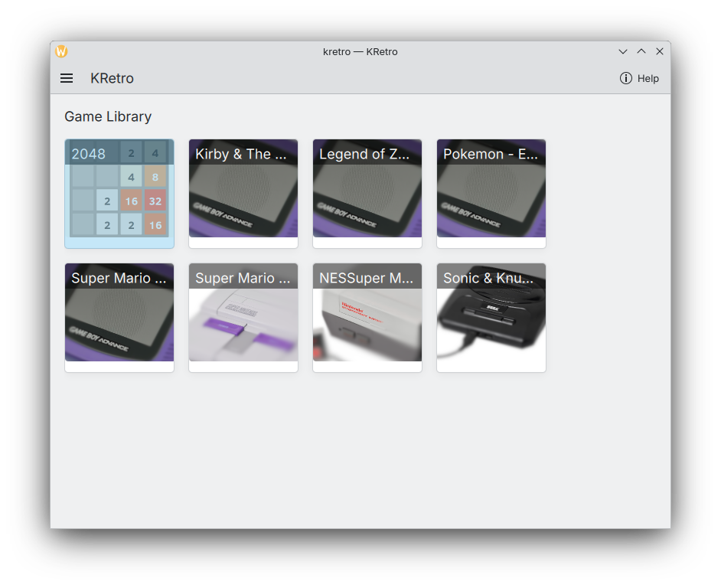The width and height of the screenshot is (721, 588).
Task: Click the Game Library heading
Action: coord(108,116)
